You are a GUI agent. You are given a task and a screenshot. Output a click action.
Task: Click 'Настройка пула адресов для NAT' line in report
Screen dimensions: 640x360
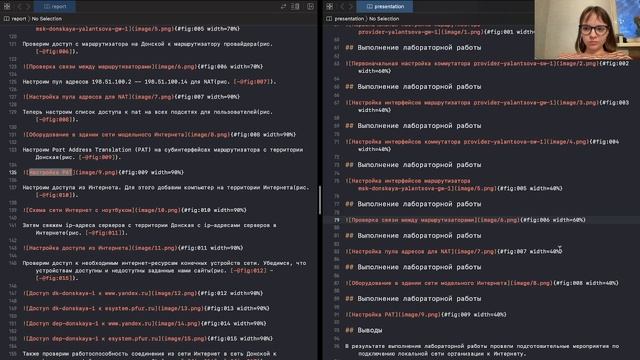[x=131, y=97]
